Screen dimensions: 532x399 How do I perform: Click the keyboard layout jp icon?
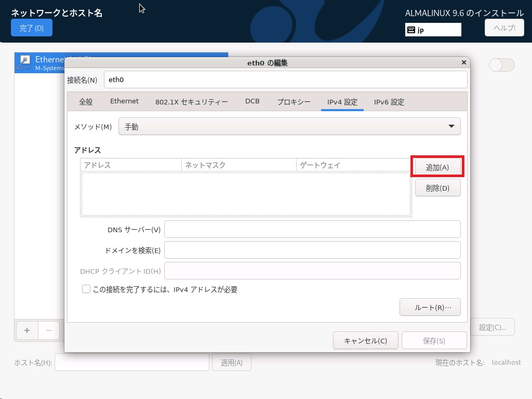pos(411,30)
